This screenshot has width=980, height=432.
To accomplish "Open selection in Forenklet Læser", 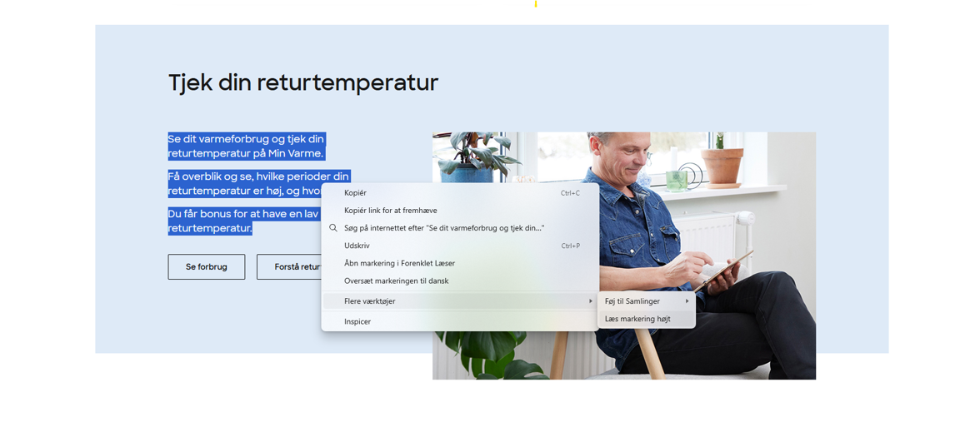I will 399,263.
